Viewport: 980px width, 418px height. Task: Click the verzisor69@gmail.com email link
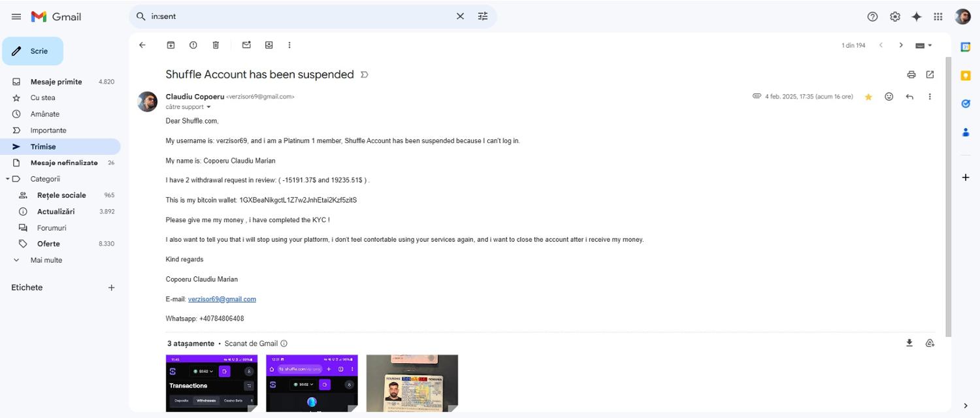coord(221,299)
